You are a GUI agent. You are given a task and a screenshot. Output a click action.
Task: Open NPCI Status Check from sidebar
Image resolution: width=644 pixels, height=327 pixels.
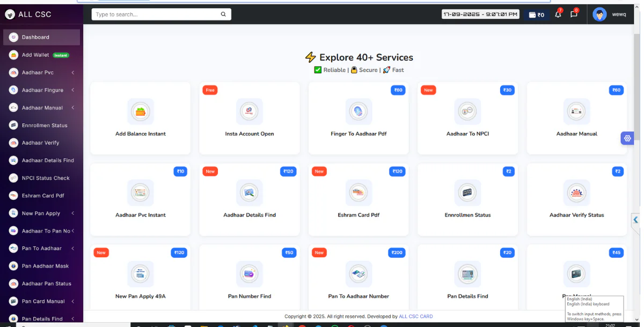point(45,178)
